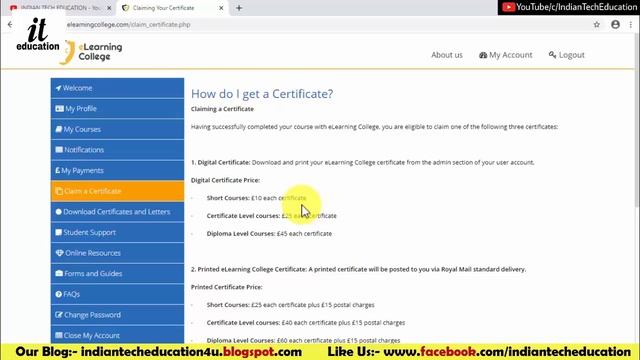Viewport: 640px width, 360px height.
Task: Open Download Certificates and Letters
Action: coord(117,211)
